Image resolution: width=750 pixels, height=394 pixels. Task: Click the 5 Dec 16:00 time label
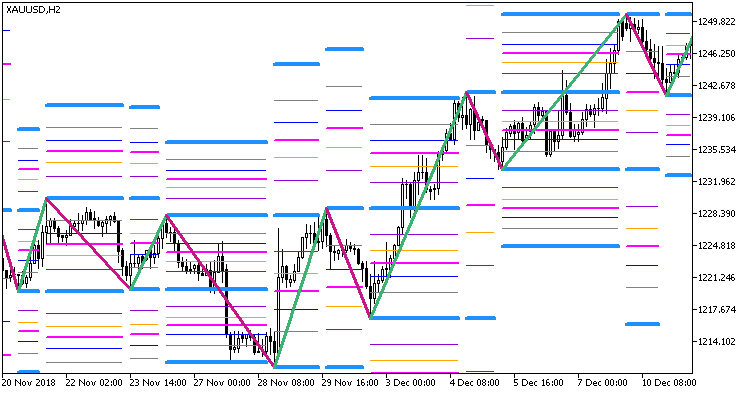pos(539,383)
